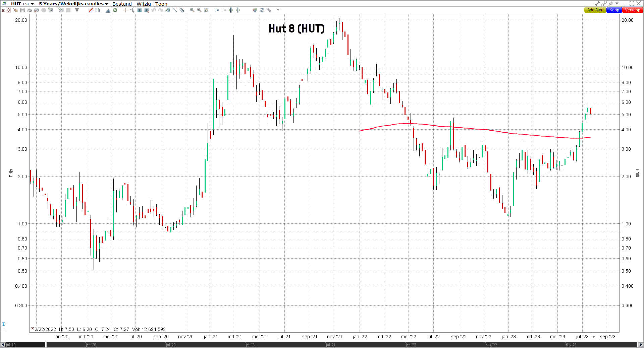The image size is (644, 348).
Task: Open the title bar wrench configuration
Action: point(597,3)
